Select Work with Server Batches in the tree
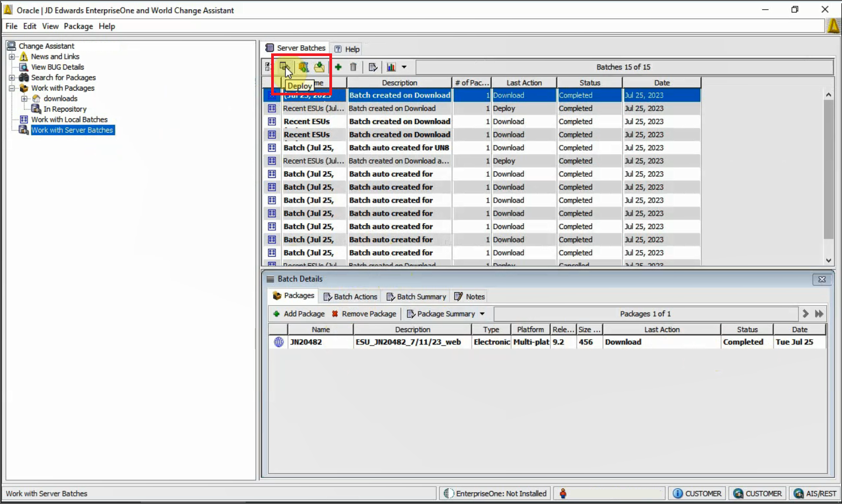This screenshot has height=504, width=842. (x=72, y=130)
